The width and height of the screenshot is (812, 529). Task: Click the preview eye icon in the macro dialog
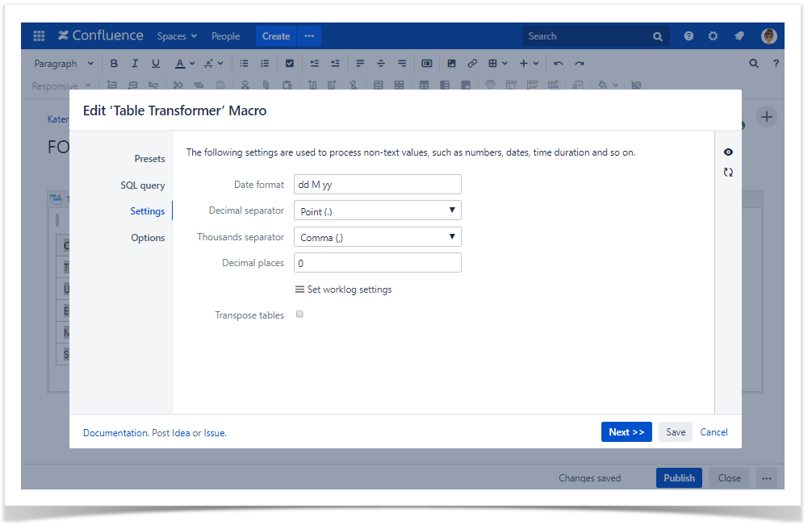(x=728, y=152)
